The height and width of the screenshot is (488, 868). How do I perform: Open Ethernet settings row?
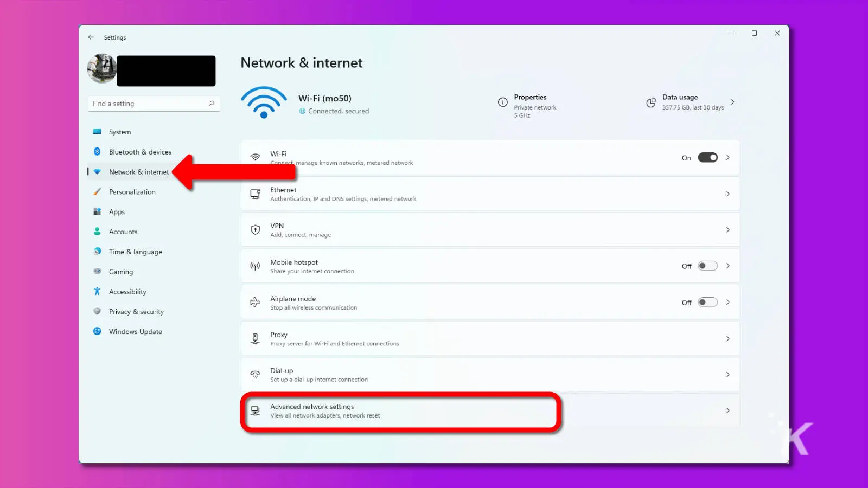pyautogui.click(x=490, y=194)
